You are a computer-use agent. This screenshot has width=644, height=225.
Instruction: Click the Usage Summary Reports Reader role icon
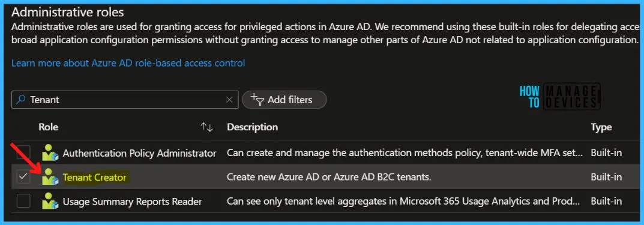coord(50,201)
